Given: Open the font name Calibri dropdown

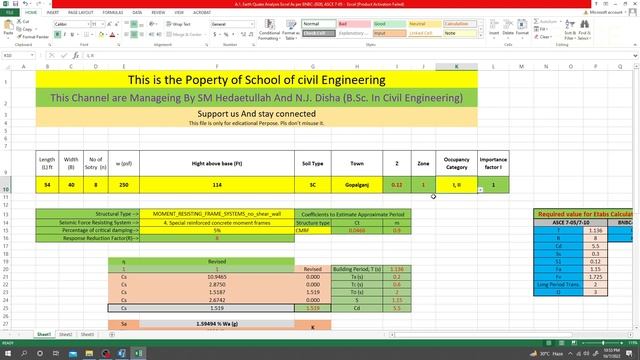Looking at the screenshot, I should click(88, 24).
